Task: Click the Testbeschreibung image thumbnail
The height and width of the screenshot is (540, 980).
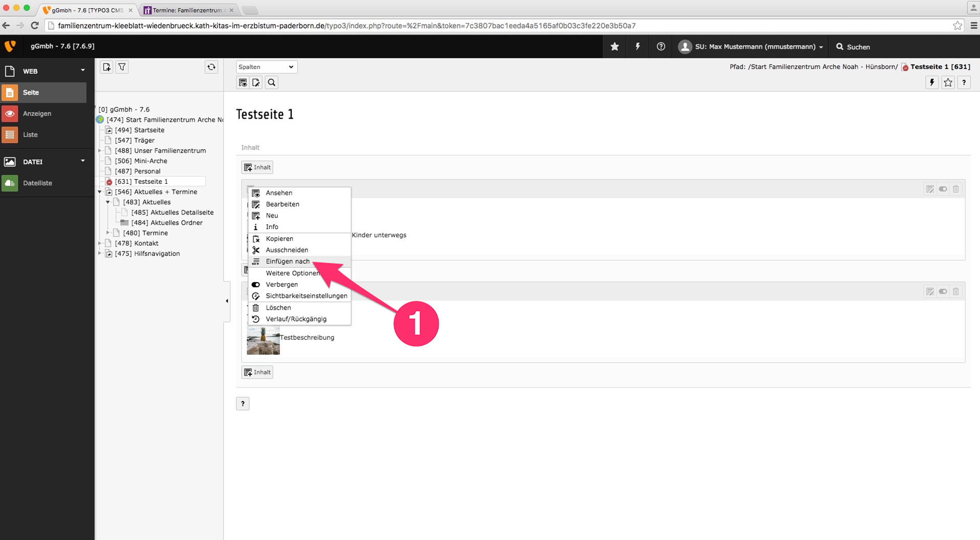Action: [263, 340]
